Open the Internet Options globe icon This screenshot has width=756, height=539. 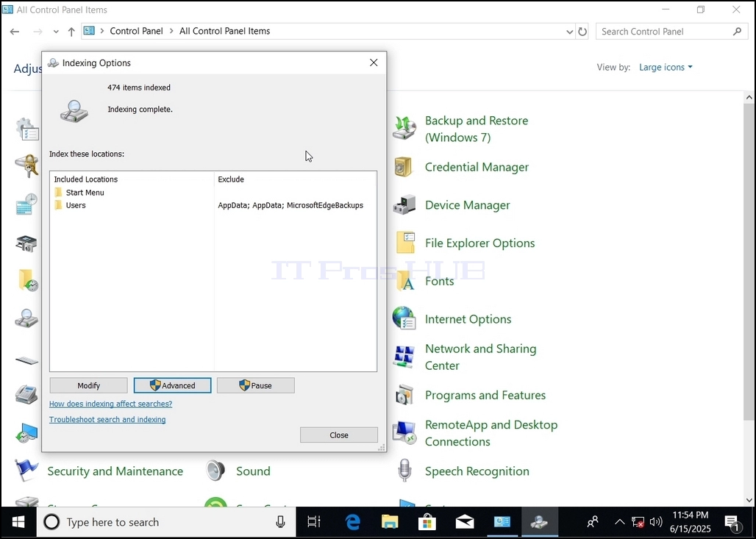click(404, 318)
